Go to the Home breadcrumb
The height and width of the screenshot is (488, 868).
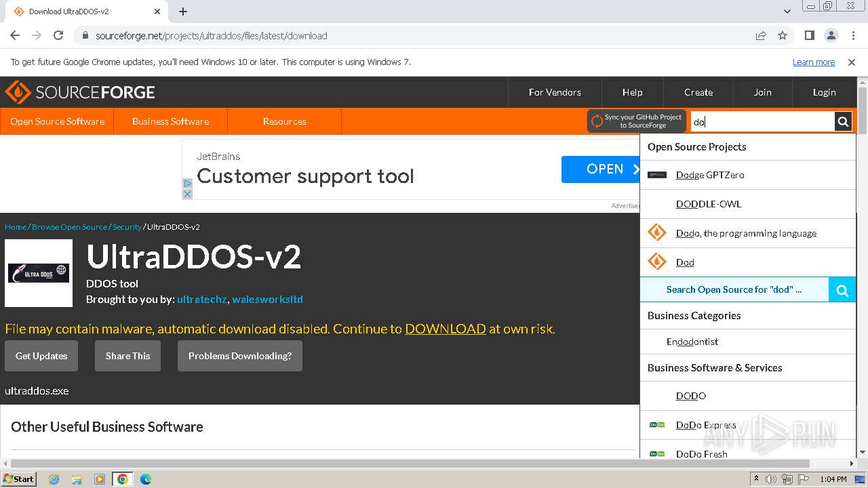pyautogui.click(x=16, y=227)
